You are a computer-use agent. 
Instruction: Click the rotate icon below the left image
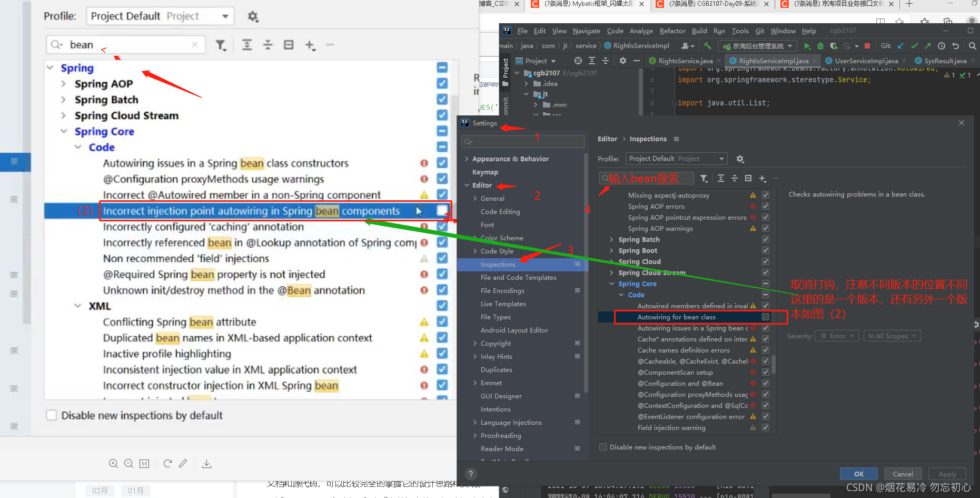(x=167, y=464)
